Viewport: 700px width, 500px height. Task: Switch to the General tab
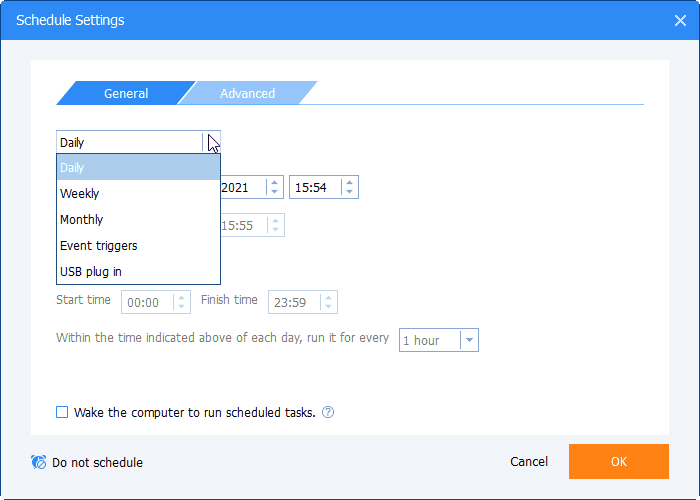pos(126,93)
